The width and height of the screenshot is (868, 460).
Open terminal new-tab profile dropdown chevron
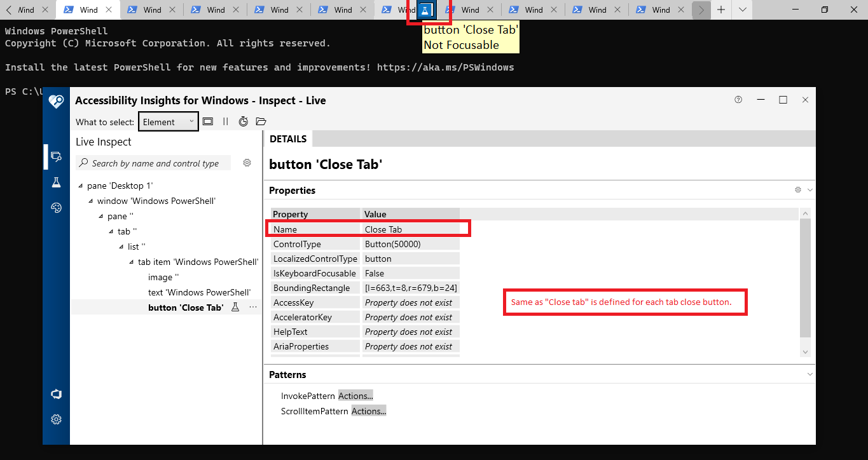743,10
